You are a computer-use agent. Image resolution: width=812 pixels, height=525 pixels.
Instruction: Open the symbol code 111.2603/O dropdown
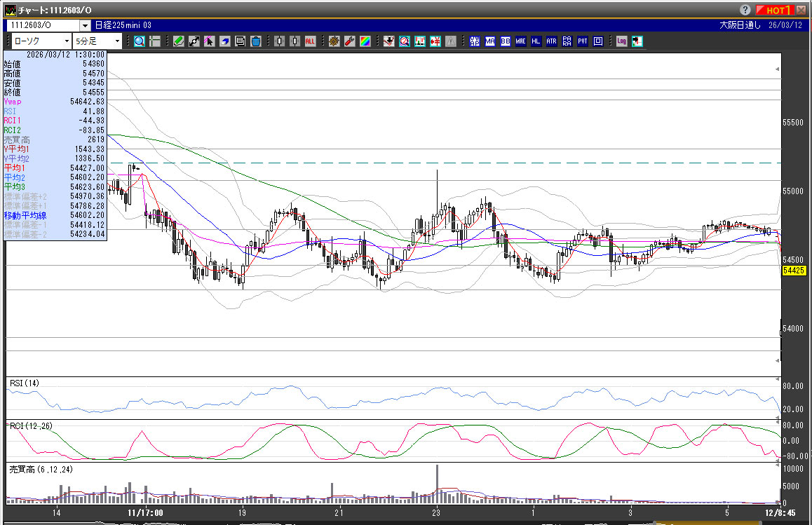pyautogui.click(x=85, y=25)
